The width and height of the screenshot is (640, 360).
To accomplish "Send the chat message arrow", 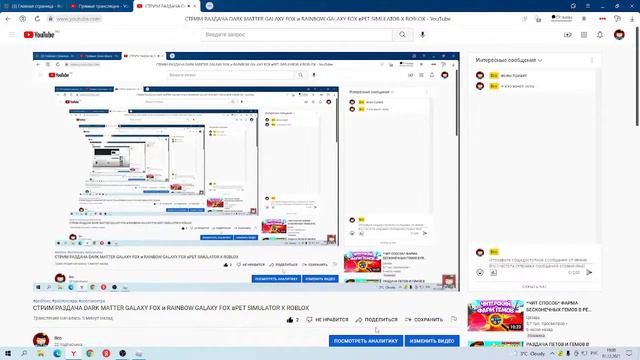I will tap(589, 272).
